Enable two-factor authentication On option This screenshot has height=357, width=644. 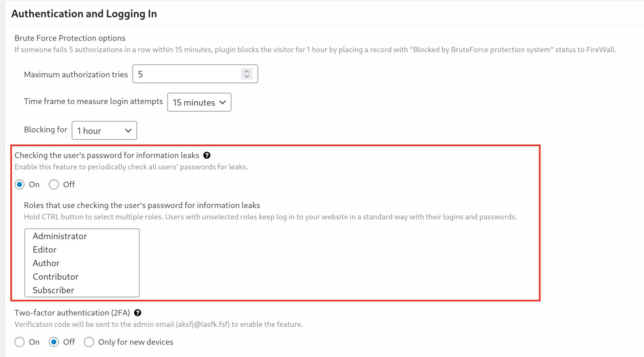[19, 342]
